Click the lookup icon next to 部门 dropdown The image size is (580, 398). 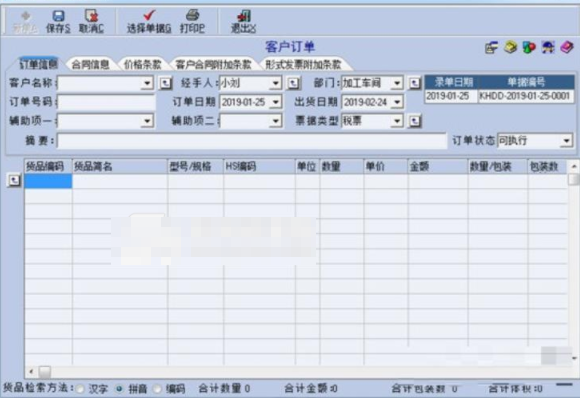coord(415,83)
